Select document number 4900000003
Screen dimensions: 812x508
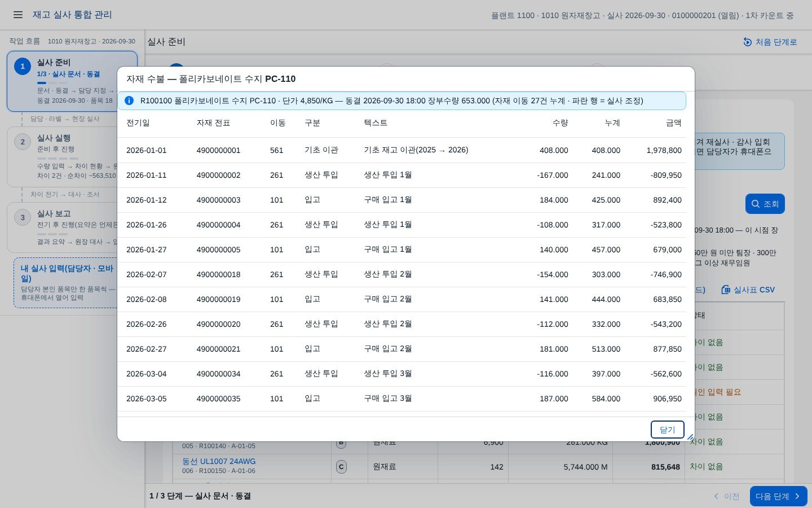pos(219,200)
